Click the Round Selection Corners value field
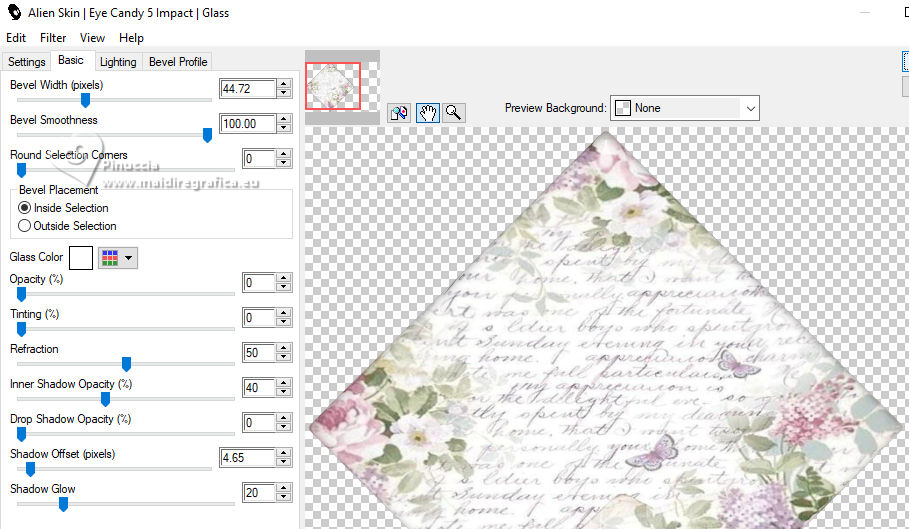Image resolution: width=909 pixels, height=529 pixels. click(x=259, y=159)
